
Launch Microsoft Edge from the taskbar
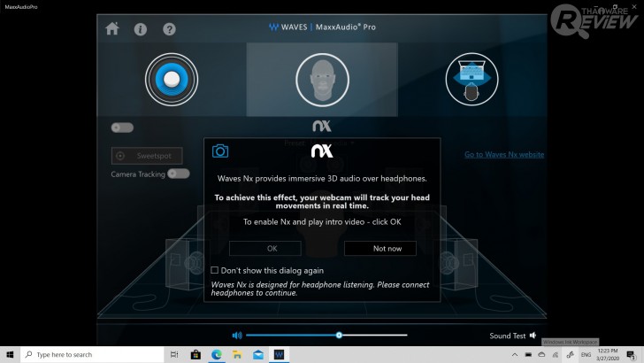click(x=217, y=354)
